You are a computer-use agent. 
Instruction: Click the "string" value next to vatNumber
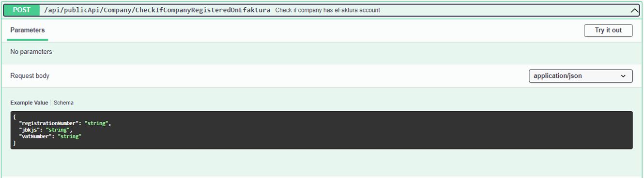[x=69, y=136]
